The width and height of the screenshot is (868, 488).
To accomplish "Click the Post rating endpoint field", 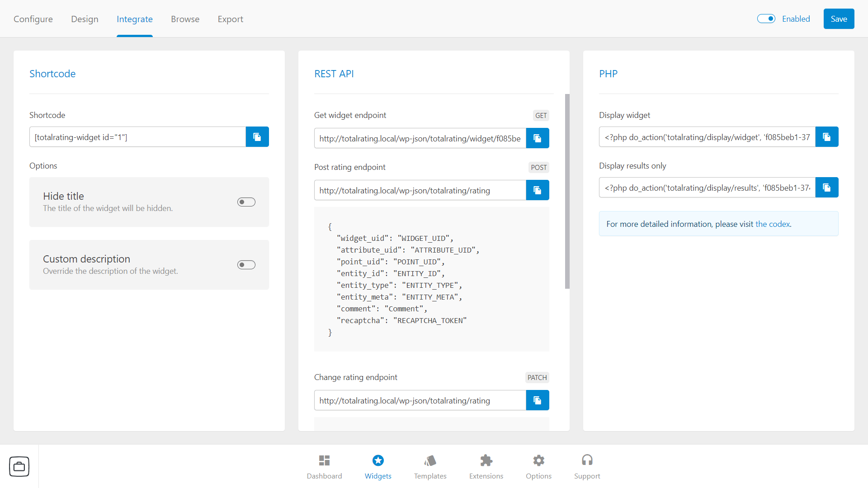I will 420,190.
